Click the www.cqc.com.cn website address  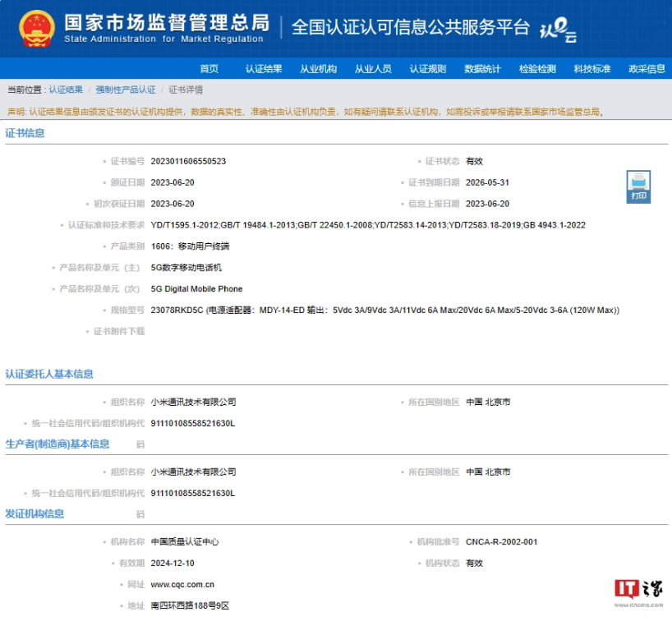[182, 585]
